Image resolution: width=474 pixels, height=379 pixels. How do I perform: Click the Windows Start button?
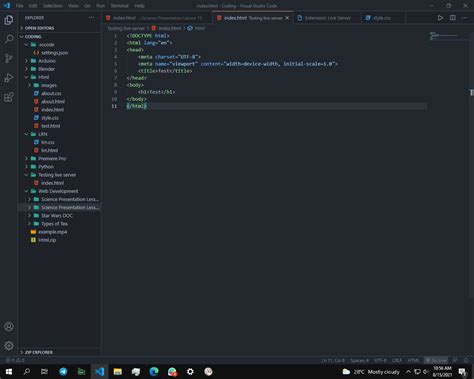(x=9, y=371)
